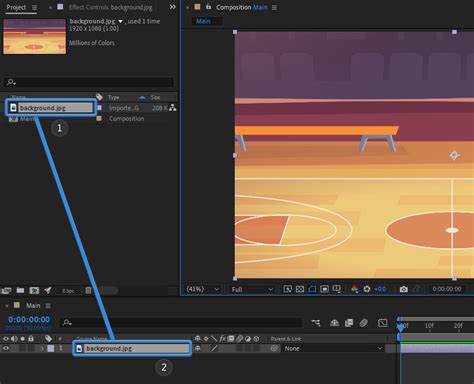Click the timeline current time 0:00:00:00
Screen dimensions: 474x384
click(x=29, y=319)
